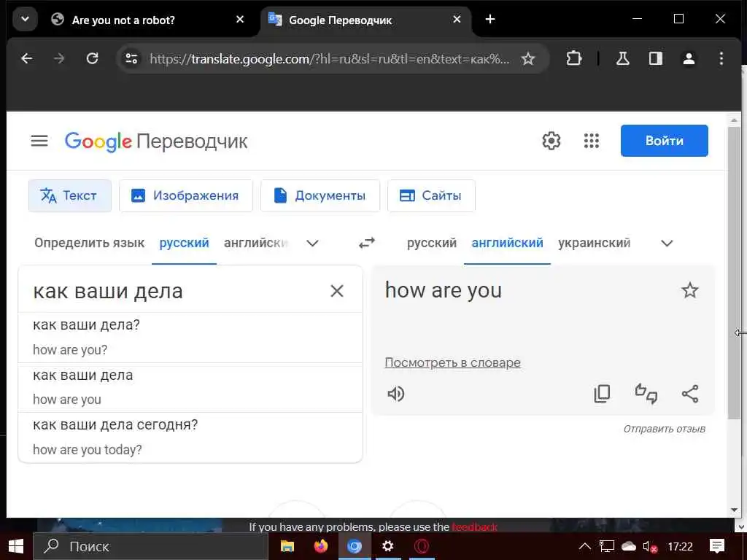Open the Google Translate main menu hamburger

[39, 141]
